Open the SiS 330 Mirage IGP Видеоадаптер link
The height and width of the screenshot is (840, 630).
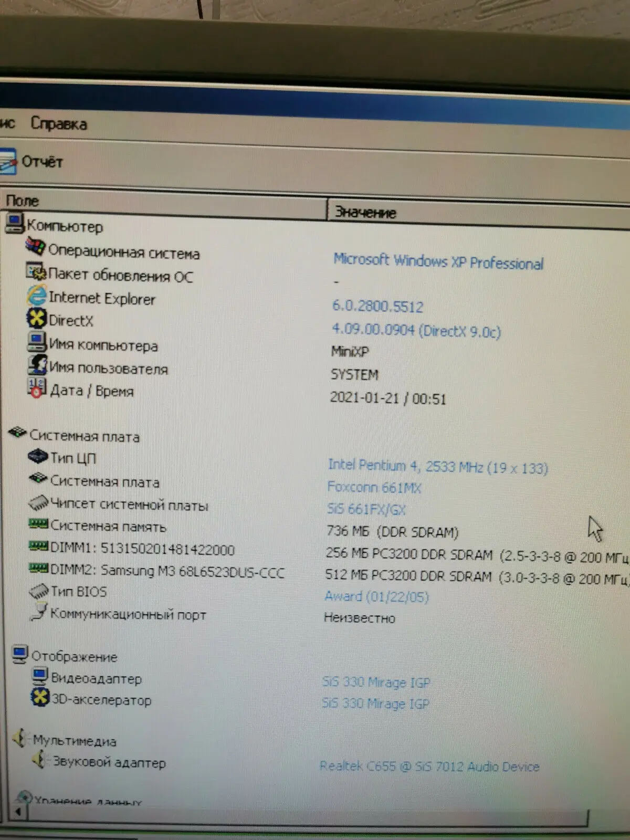click(x=376, y=682)
